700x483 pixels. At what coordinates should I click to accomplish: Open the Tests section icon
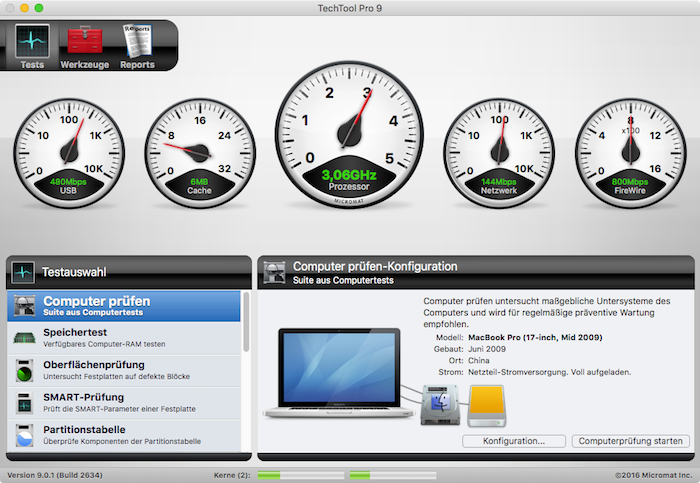[32, 46]
